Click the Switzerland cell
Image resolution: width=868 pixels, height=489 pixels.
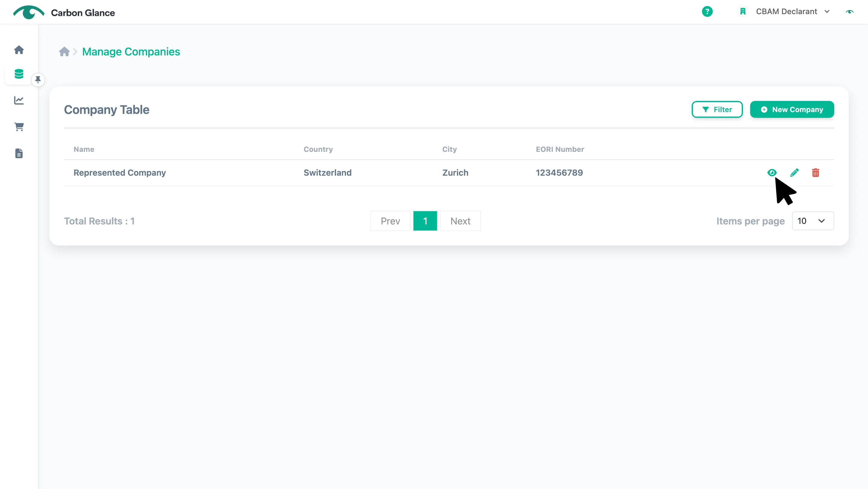point(328,173)
